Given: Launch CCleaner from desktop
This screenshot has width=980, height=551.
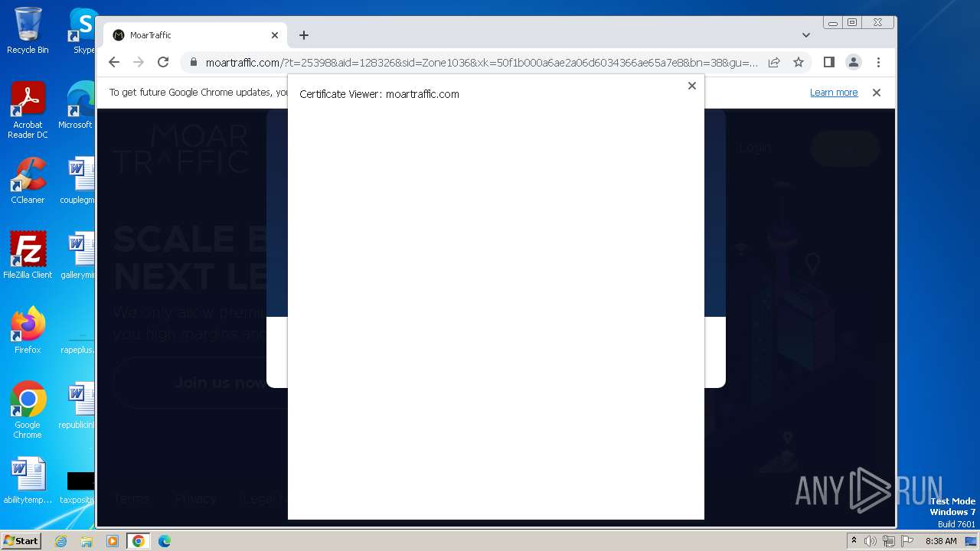Looking at the screenshot, I should (x=28, y=181).
